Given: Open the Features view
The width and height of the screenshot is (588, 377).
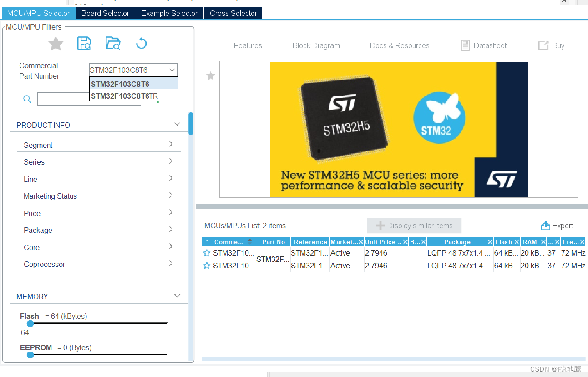Looking at the screenshot, I should click(248, 45).
